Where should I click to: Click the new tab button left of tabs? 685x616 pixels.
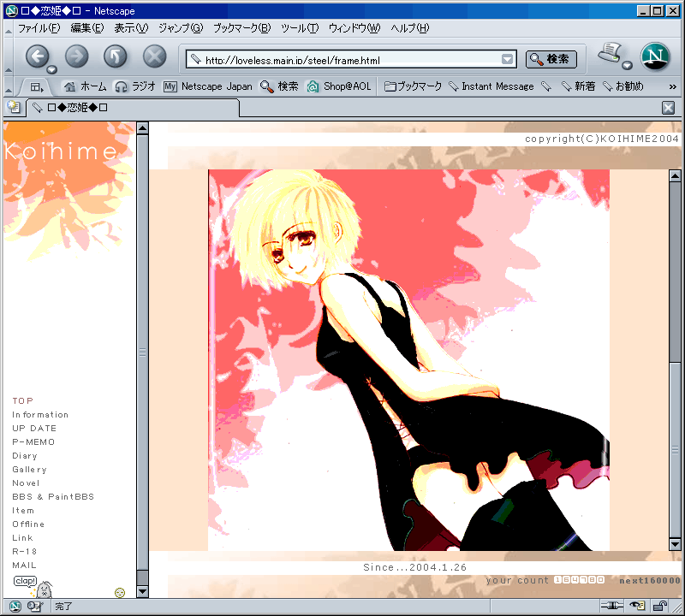coord(14,107)
